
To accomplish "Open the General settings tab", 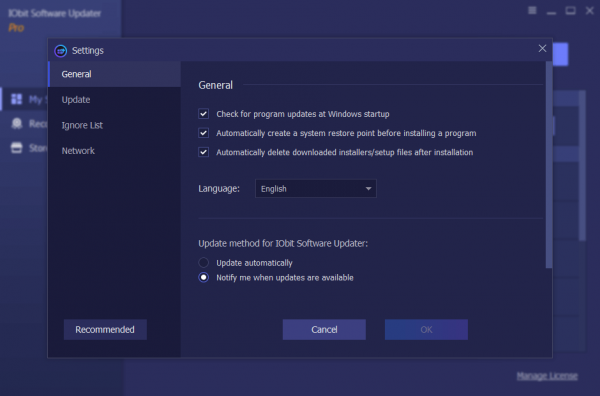I will (x=114, y=74).
